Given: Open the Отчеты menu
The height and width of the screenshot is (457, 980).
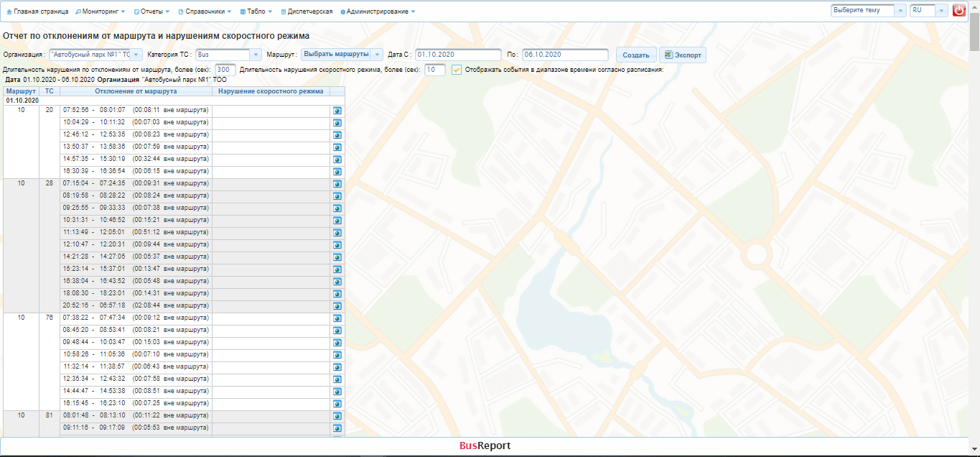Looking at the screenshot, I should coord(152,11).
